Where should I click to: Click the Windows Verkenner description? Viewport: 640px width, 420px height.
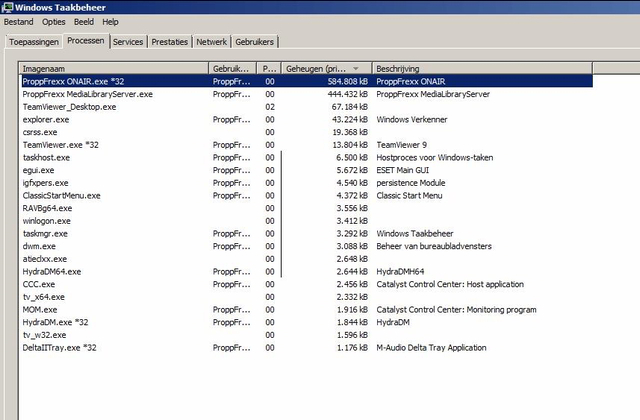coord(412,120)
